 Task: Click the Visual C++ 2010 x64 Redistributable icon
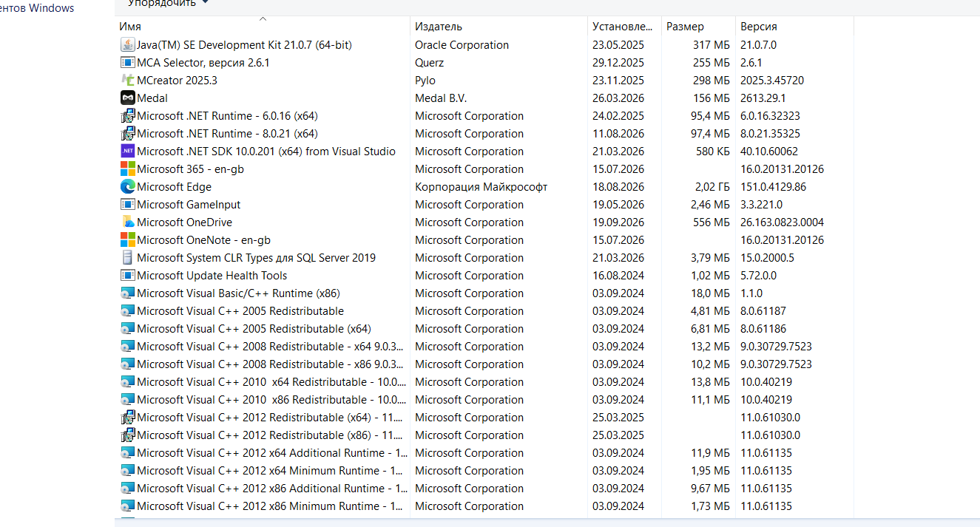point(127,382)
